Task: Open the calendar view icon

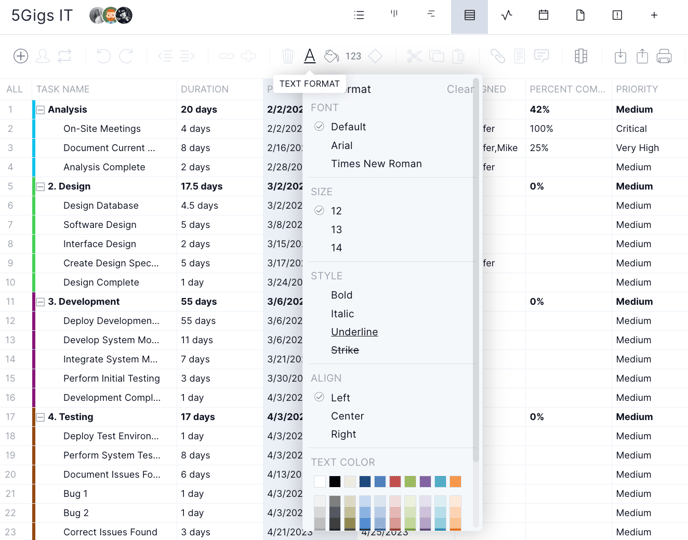Action: pyautogui.click(x=543, y=15)
